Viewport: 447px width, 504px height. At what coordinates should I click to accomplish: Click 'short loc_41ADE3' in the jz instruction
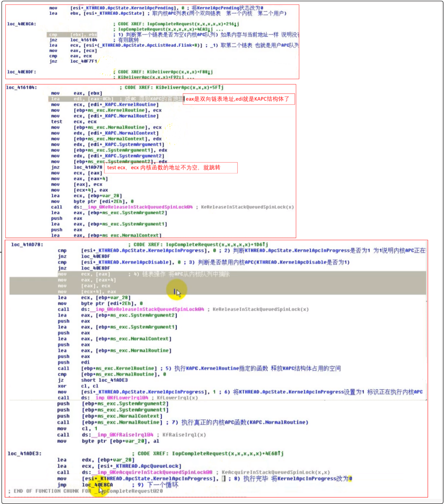tap(105, 380)
